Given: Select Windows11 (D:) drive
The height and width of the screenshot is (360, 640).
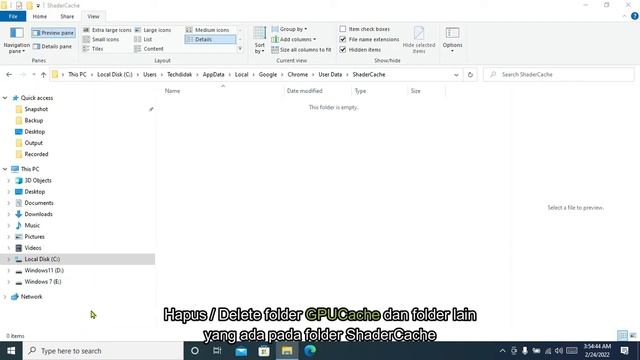Looking at the screenshot, I should point(44,271).
